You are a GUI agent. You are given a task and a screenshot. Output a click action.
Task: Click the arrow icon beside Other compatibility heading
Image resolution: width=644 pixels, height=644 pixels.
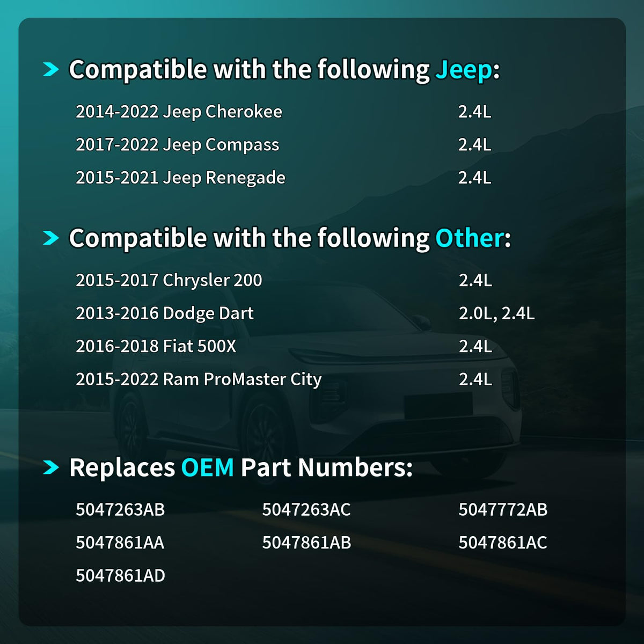pos(51,238)
